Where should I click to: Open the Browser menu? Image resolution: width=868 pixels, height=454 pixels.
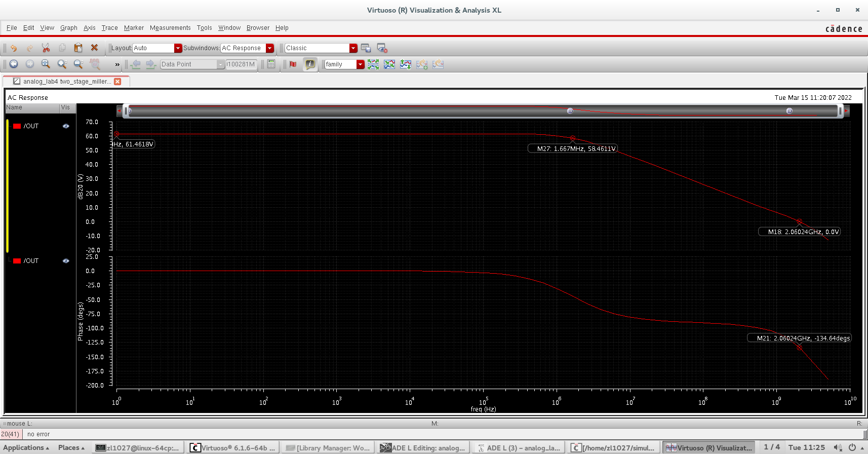(x=258, y=28)
